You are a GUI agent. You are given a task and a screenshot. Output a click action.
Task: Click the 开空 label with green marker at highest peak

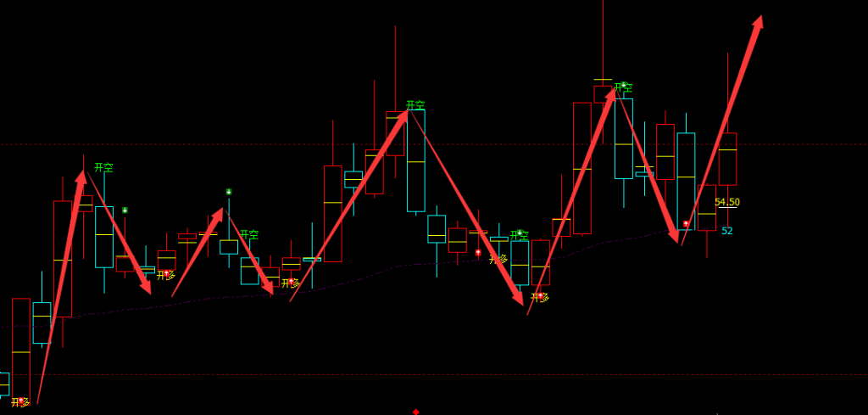coord(623,87)
